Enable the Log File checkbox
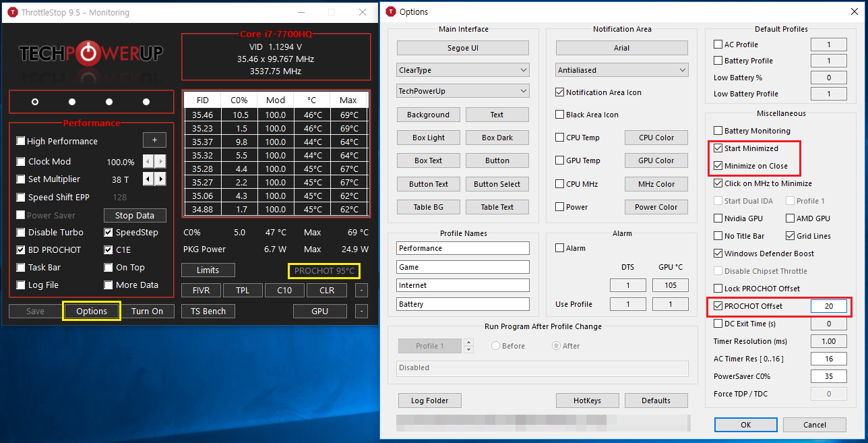The width and height of the screenshot is (868, 443). pos(21,285)
